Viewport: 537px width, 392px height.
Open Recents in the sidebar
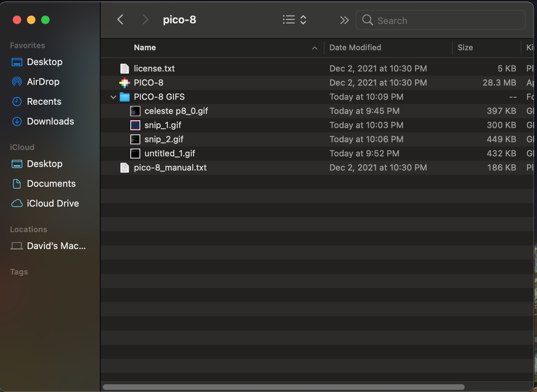[44, 102]
